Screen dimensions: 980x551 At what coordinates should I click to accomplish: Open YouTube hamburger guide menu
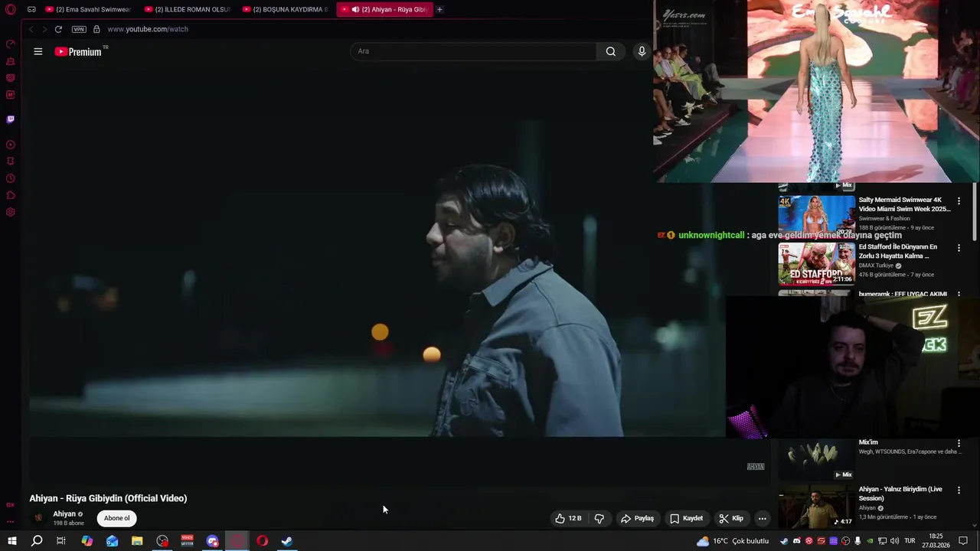point(38,51)
